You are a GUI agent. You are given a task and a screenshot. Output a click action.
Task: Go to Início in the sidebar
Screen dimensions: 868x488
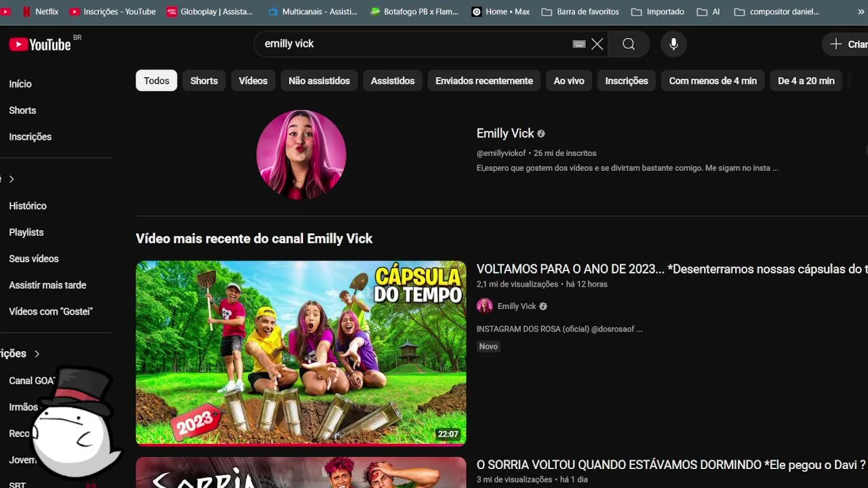(20, 84)
